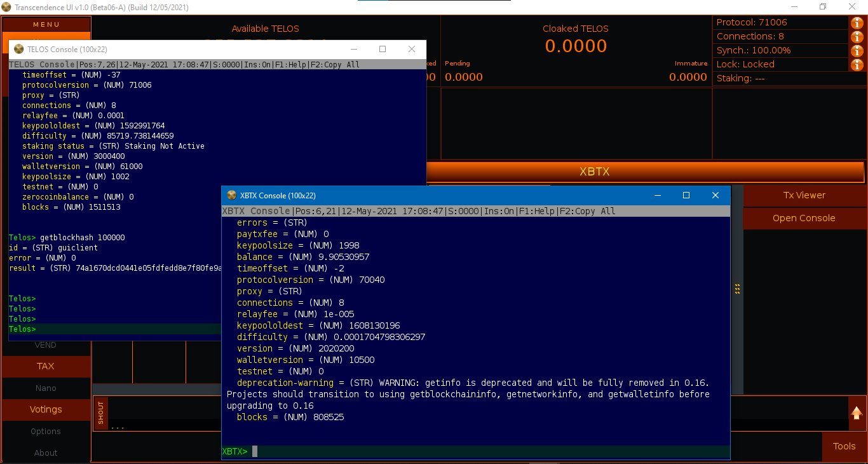Open the Tools button

pos(844,446)
